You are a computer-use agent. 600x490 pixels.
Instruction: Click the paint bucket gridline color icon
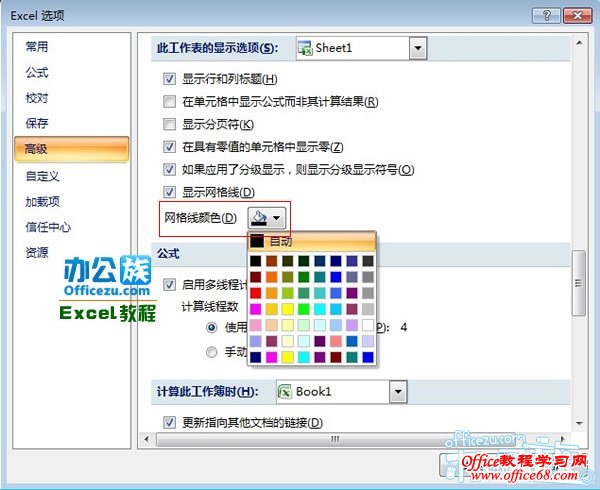point(259,218)
